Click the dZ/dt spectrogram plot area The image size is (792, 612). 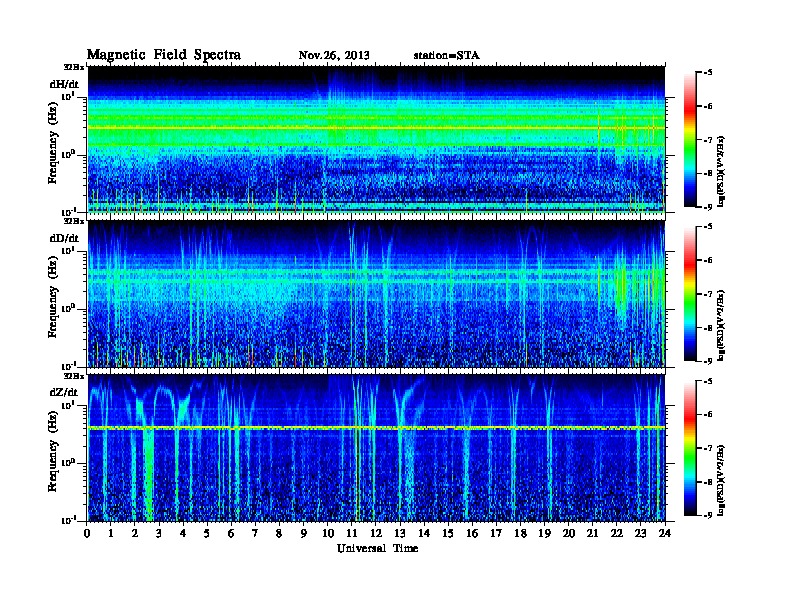(376, 448)
